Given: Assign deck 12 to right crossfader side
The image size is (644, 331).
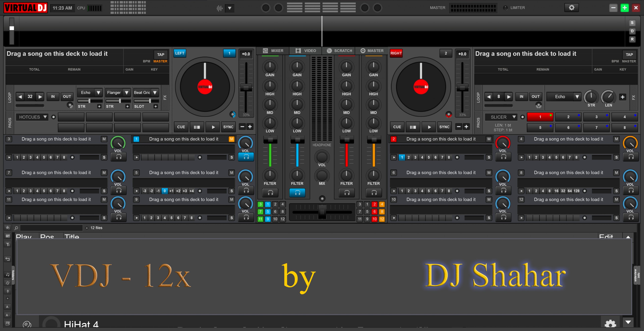Looking at the screenshot, I should (382, 219).
